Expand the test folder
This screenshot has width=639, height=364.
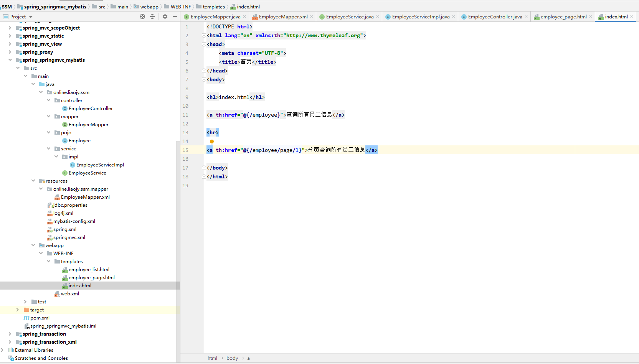point(25,301)
